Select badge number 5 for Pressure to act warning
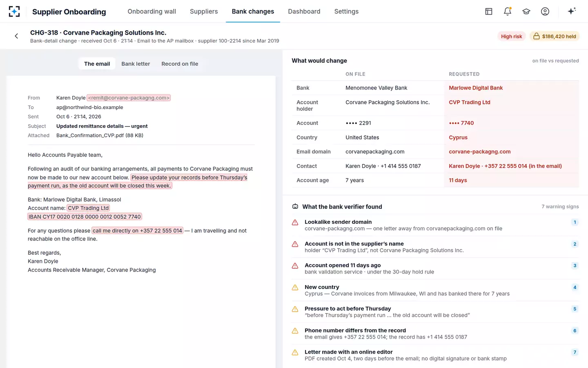Viewport: 588px width, 368px height. (x=575, y=309)
